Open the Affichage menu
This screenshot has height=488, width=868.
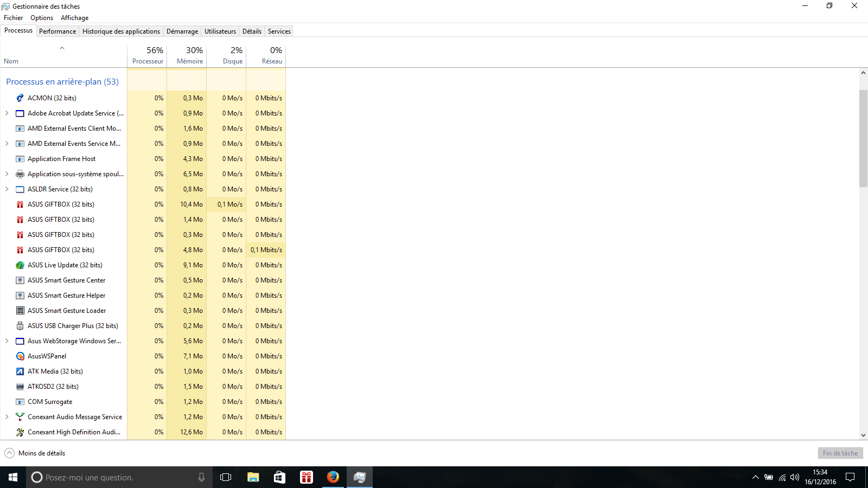click(75, 18)
